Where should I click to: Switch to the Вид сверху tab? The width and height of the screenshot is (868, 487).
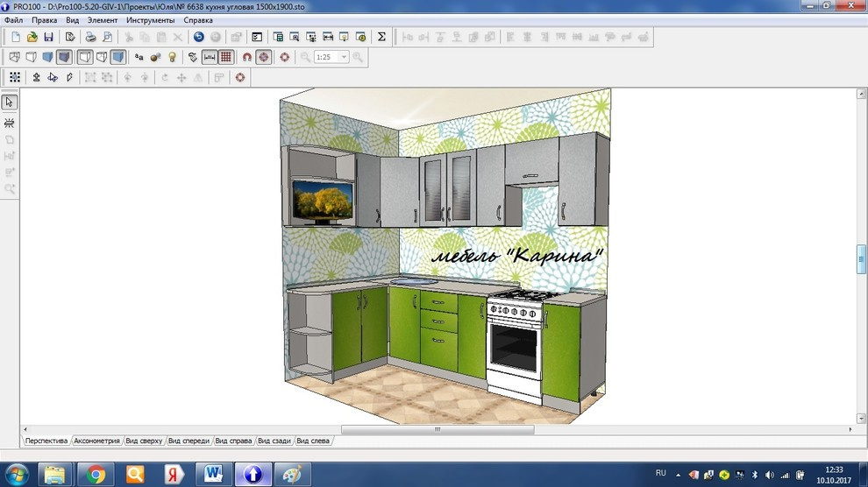click(x=144, y=441)
